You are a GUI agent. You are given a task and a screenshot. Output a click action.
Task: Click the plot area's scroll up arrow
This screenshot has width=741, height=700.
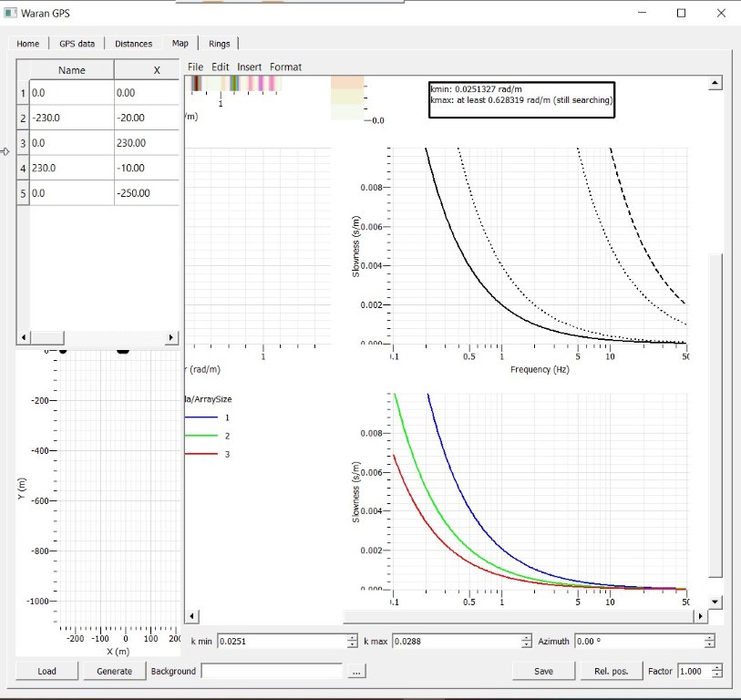click(x=715, y=83)
